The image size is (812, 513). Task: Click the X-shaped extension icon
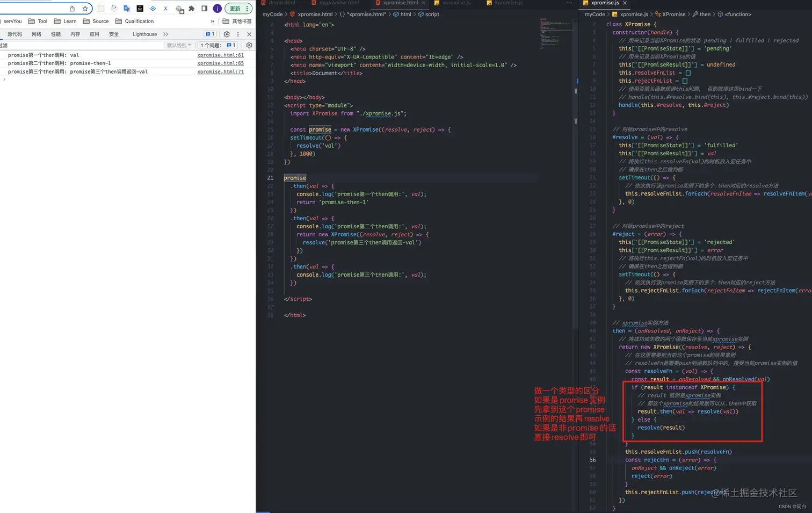pos(165,9)
